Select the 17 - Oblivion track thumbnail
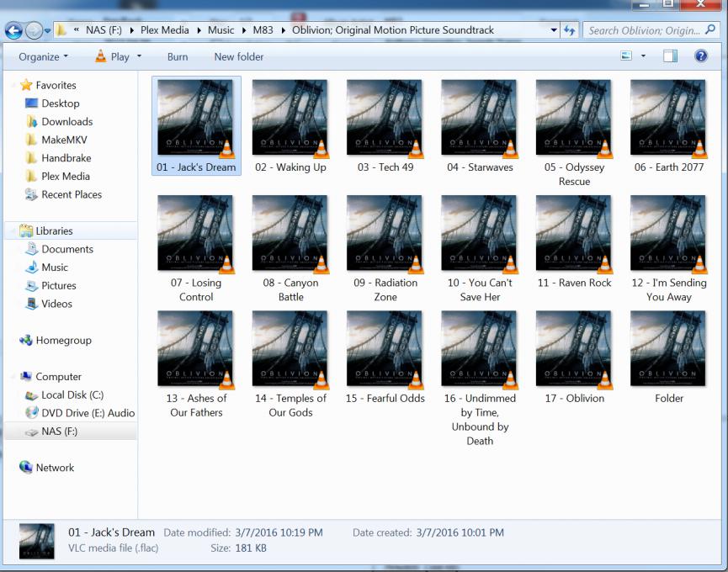The height and width of the screenshot is (572, 728). [x=574, y=350]
